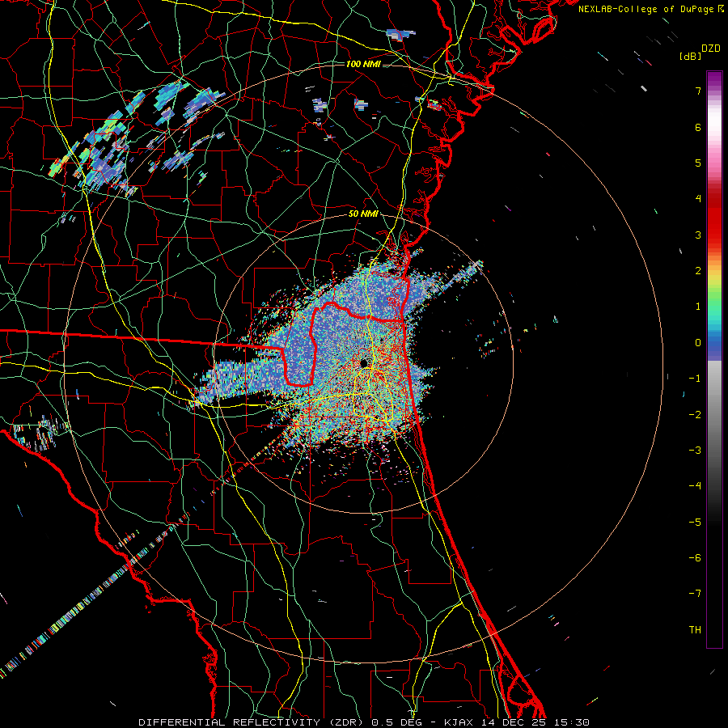The width and height of the screenshot is (728, 728).
Task: Click the -2 value on the color scale
Action: pos(695,415)
